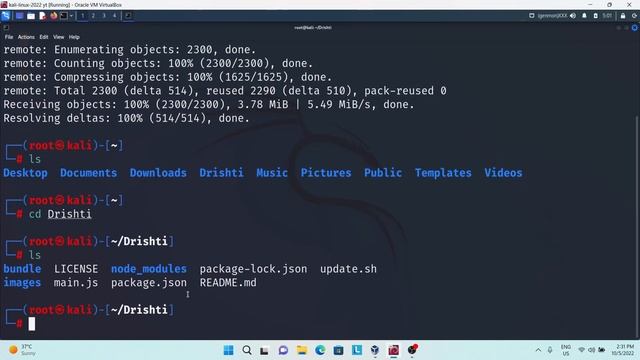Viewport: 640px width, 360px height.
Task: Open Windows taskbar search
Action: 247,350
